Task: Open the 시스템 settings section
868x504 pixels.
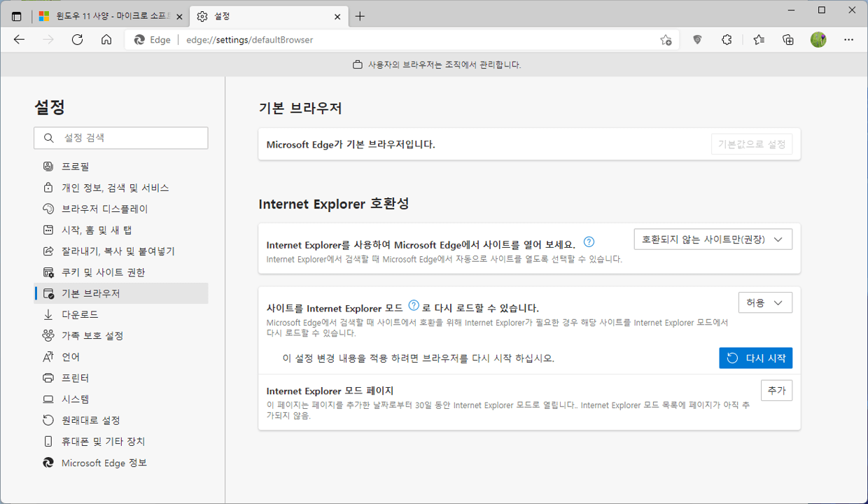Action: pos(121,399)
